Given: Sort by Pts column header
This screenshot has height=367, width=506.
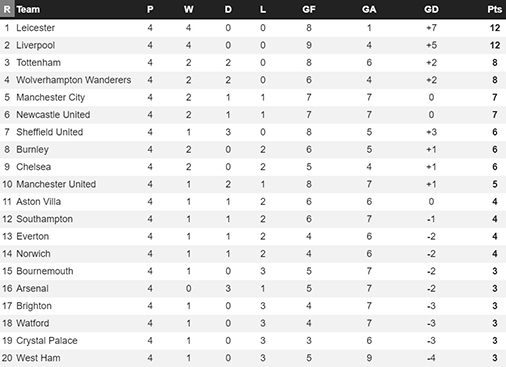Looking at the screenshot, I should 494,9.
